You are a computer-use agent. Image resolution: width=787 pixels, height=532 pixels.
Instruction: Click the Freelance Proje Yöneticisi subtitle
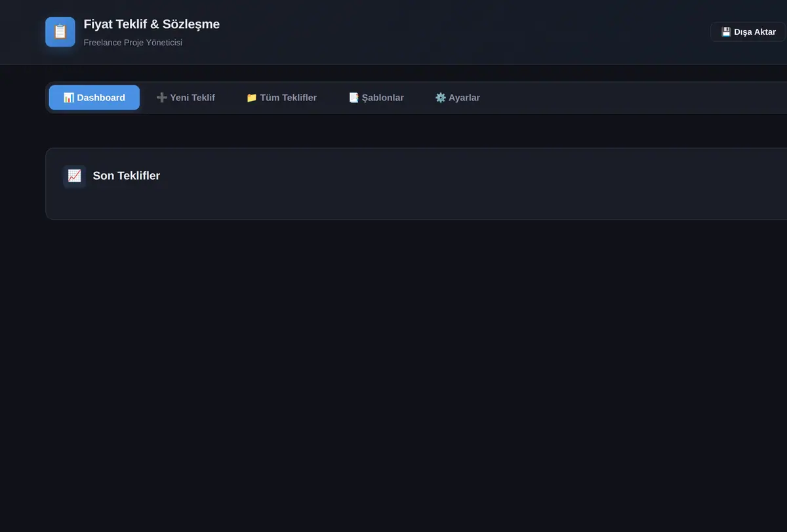(x=133, y=43)
